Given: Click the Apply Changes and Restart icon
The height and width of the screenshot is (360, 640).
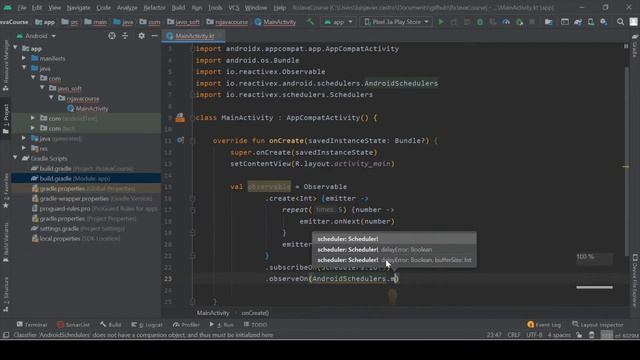Looking at the screenshot, I should pos(454,22).
